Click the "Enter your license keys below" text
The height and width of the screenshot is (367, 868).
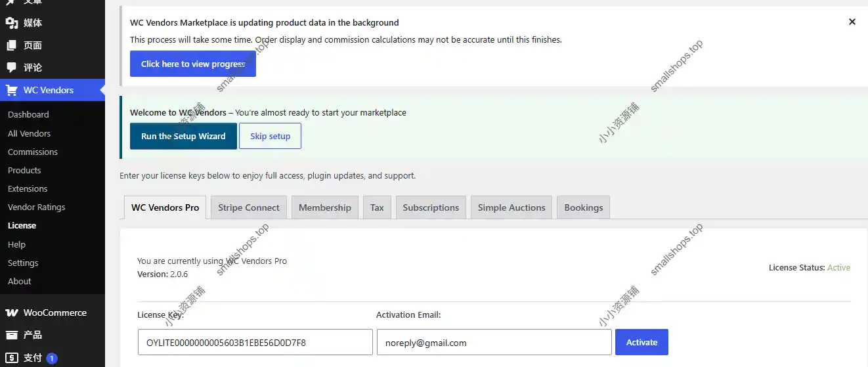(x=267, y=176)
